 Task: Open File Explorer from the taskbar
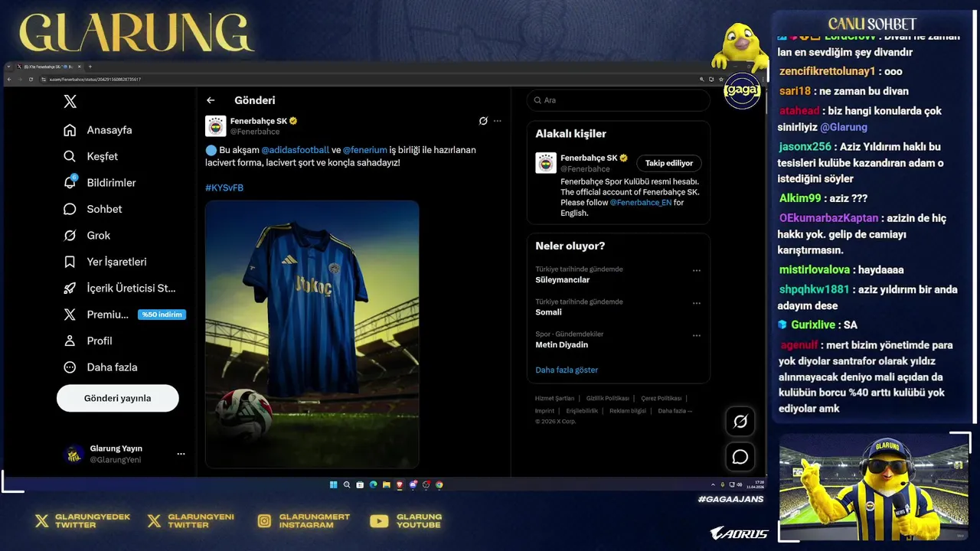[x=387, y=484]
